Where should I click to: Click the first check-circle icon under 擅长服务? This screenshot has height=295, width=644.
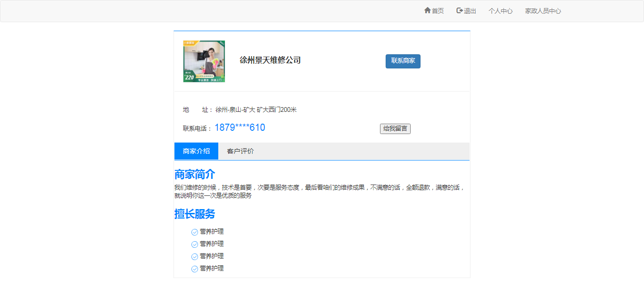coord(194,232)
